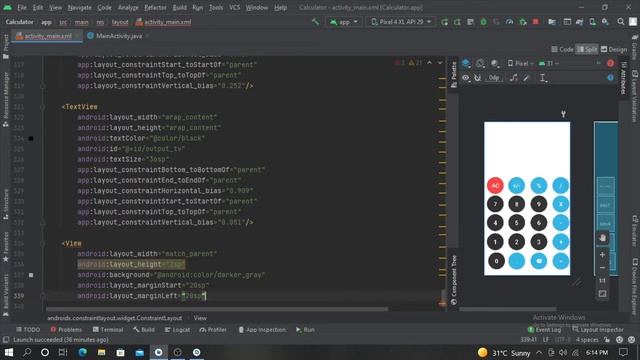
Task: Switch to Code view mode
Action: tap(562, 49)
